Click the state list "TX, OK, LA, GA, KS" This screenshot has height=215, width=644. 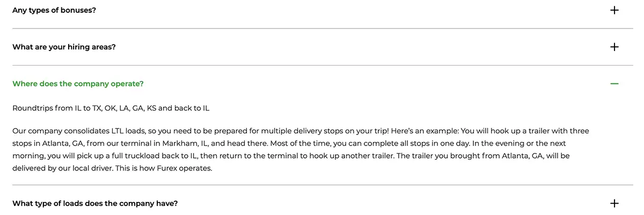[x=124, y=108]
